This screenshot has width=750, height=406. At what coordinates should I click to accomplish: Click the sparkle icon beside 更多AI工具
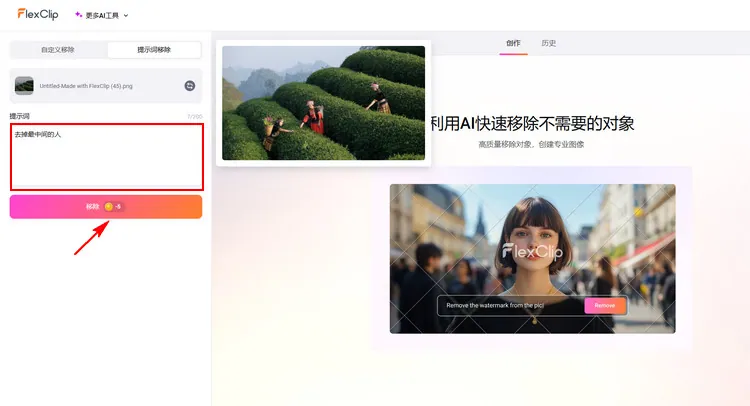(78, 15)
